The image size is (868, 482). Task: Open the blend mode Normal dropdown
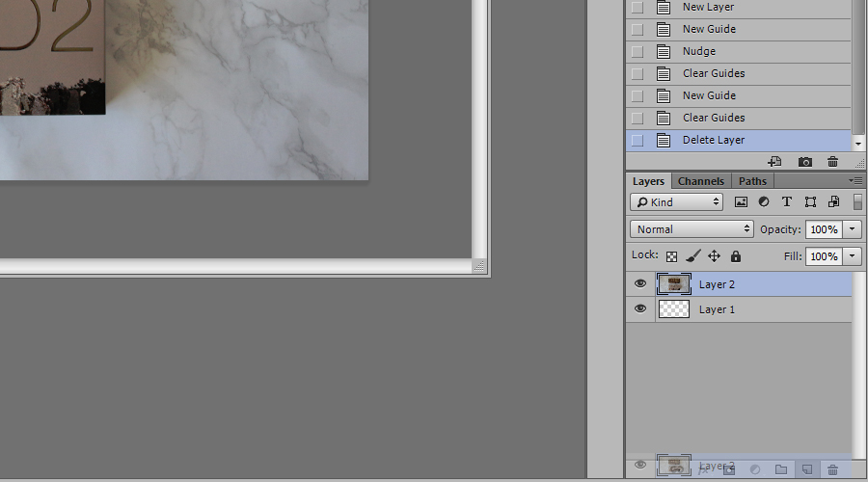692,229
